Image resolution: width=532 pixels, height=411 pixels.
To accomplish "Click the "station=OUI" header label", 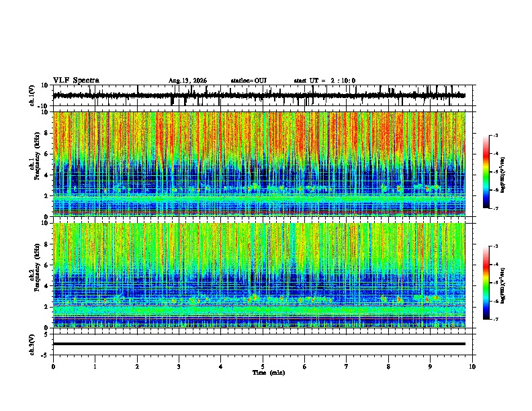I will coord(249,81).
